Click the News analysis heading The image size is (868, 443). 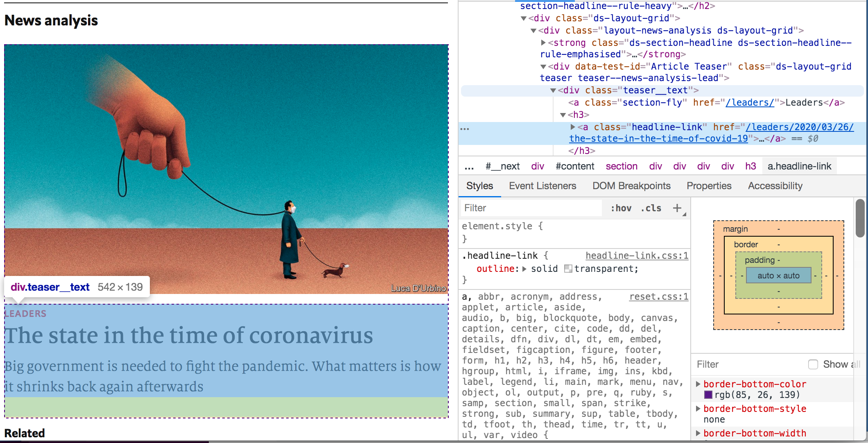click(51, 20)
